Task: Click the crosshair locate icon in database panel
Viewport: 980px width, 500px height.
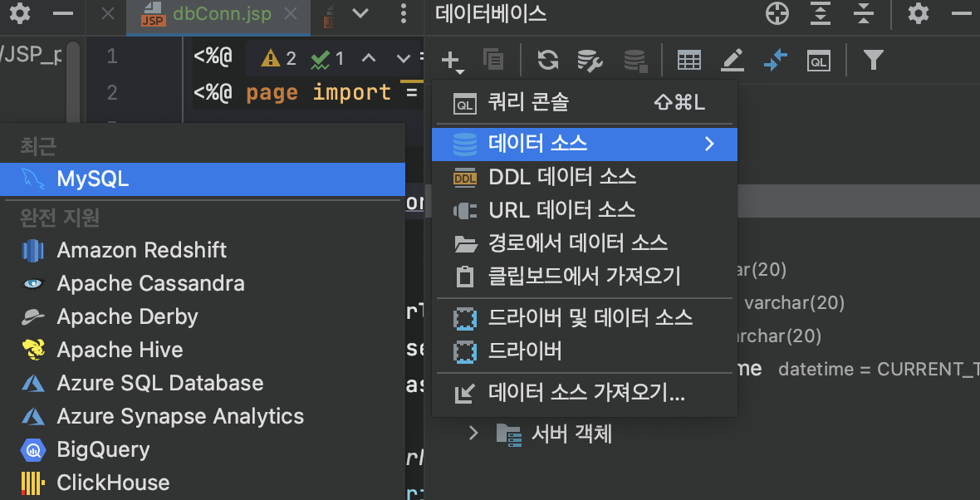Action: (777, 13)
